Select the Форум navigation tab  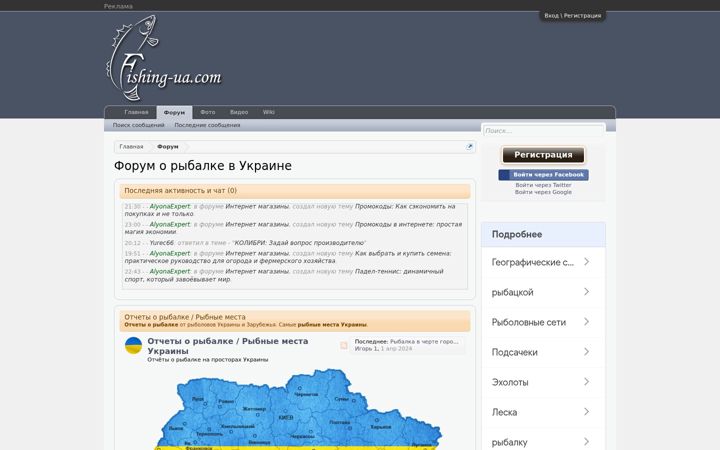[x=174, y=112]
